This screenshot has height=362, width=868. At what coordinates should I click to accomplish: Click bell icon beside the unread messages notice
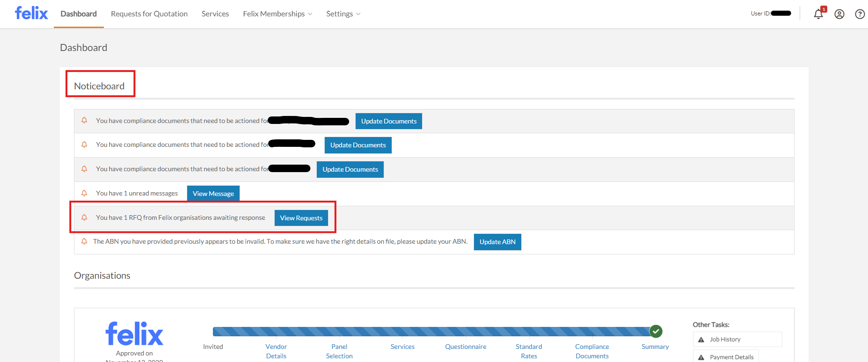click(x=84, y=193)
